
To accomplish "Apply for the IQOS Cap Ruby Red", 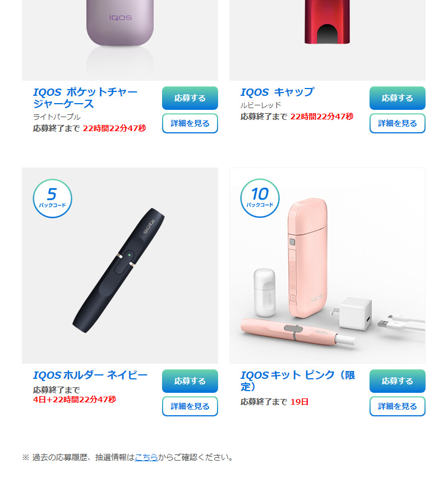I will [x=398, y=98].
